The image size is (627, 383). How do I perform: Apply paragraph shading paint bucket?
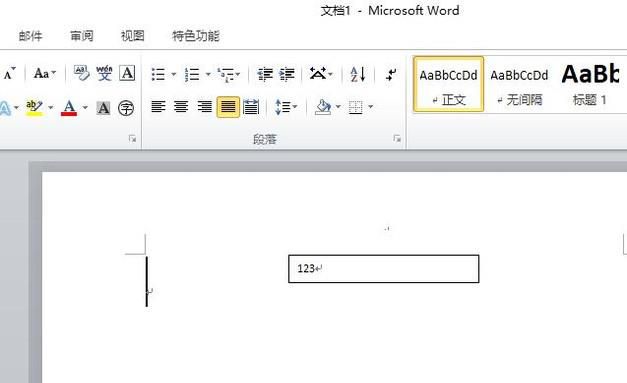point(323,107)
